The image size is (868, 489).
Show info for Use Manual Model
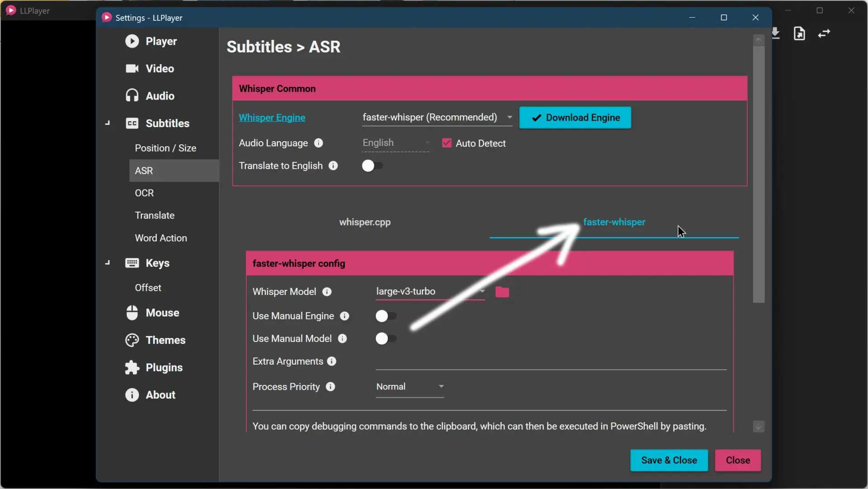[342, 338]
